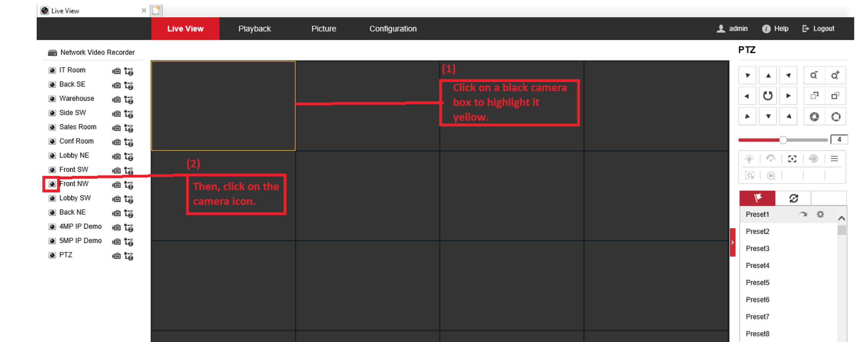Select the Network Video Recorder tree root
868x342 pixels.
click(x=91, y=52)
